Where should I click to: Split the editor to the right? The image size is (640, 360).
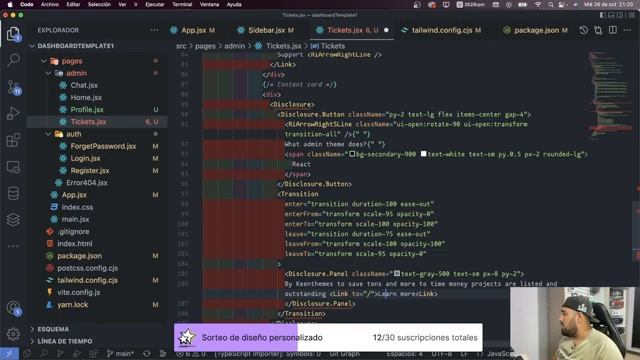coord(613,30)
